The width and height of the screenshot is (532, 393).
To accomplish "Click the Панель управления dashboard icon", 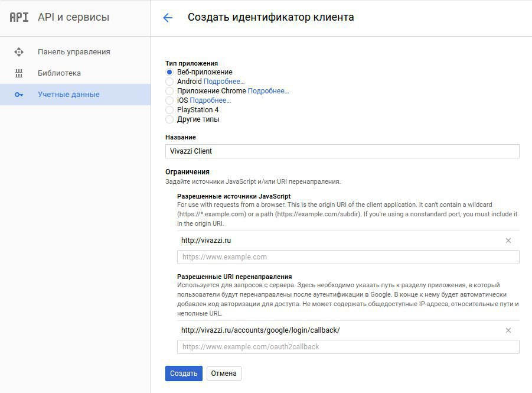I will pyautogui.click(x=19, y=52).
